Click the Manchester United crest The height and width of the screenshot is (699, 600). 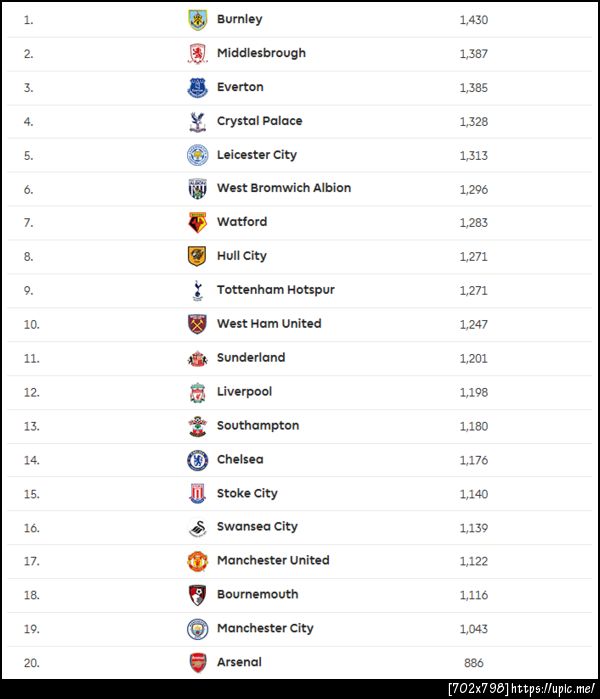[197, 561]
